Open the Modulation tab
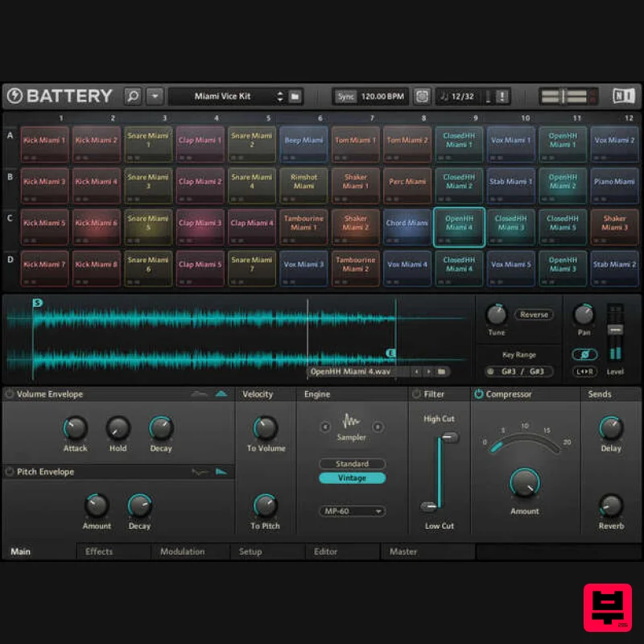Viewport: 644px width, 644px height. tap(184, 551)
